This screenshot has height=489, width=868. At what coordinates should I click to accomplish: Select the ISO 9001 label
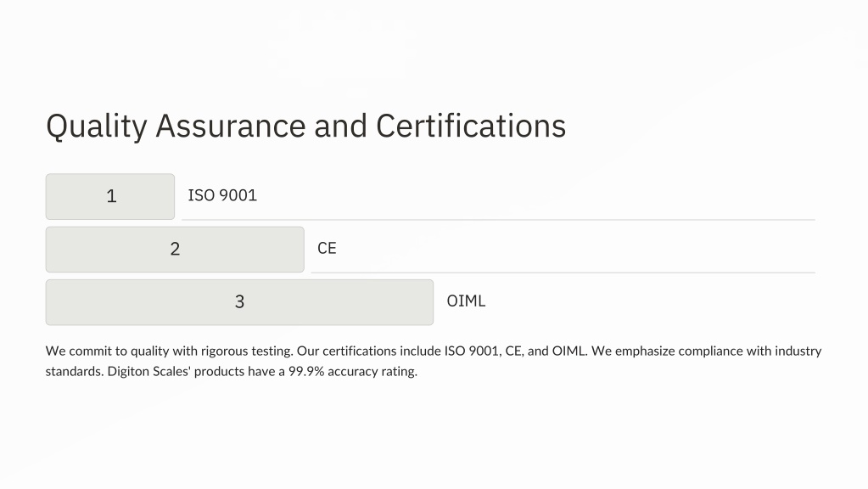(x=222, y=195)
